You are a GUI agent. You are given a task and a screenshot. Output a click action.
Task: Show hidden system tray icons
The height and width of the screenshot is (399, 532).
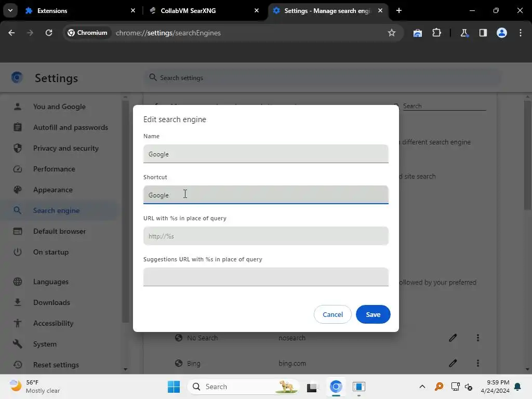422,387
